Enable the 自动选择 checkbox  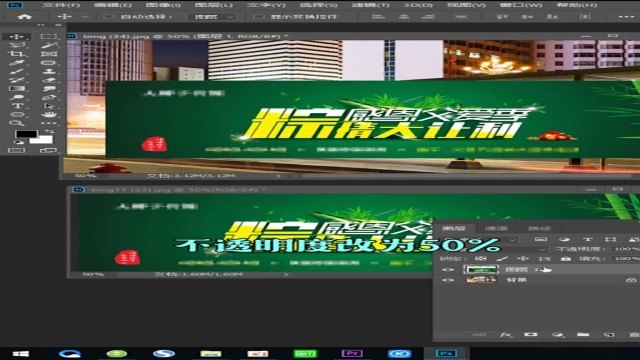tap(108, 17)
